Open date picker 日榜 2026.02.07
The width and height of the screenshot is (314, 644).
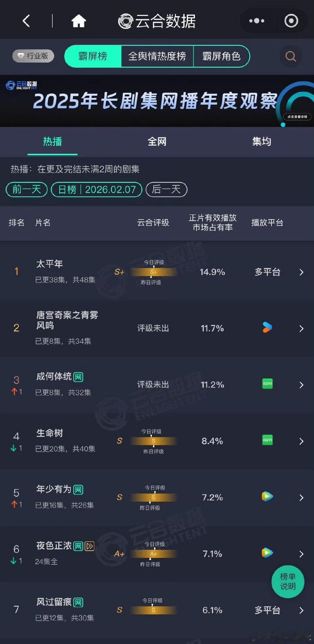tap(96, 189)
